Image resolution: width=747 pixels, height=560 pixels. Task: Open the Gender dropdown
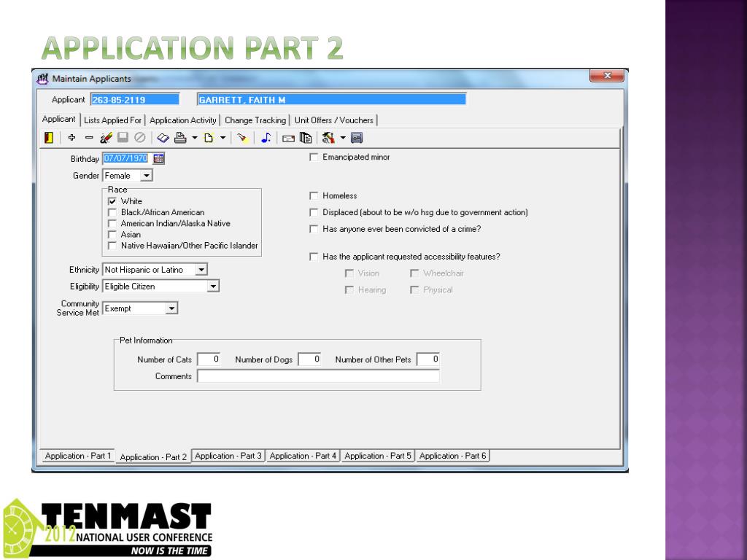146,176
